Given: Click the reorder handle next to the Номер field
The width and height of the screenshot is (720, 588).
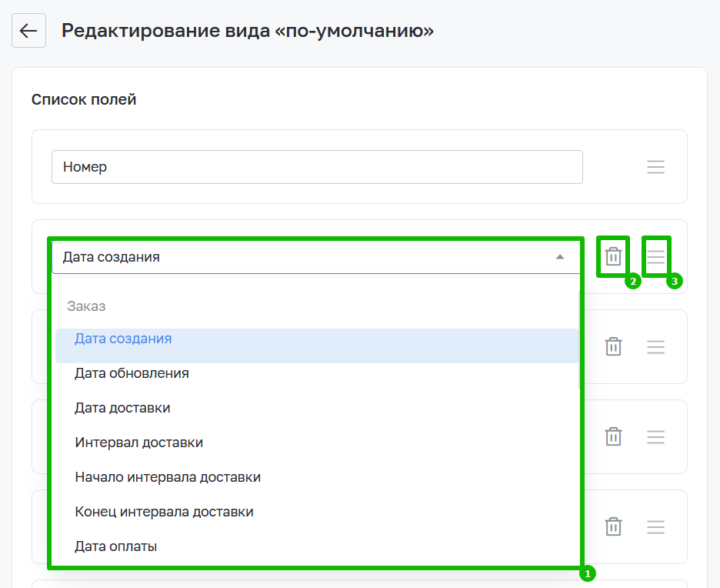Looking at the screenshot, I should [x=655, y=167].
